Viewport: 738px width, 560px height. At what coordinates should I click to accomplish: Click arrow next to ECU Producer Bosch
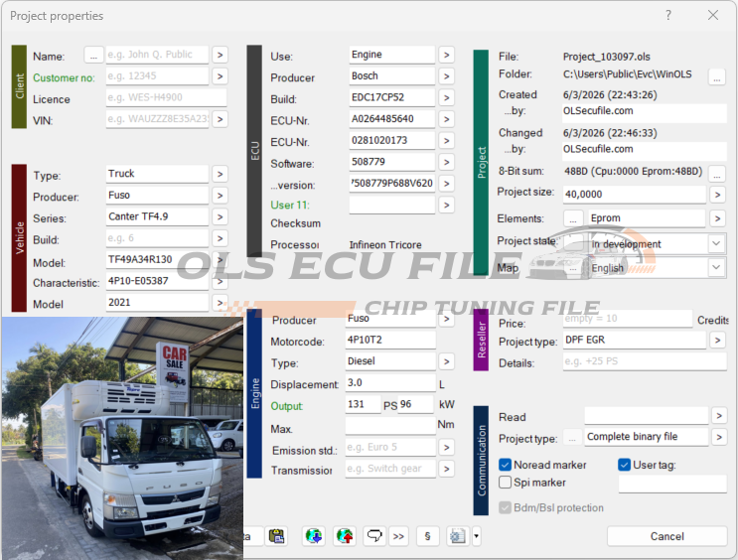(446, 76)
